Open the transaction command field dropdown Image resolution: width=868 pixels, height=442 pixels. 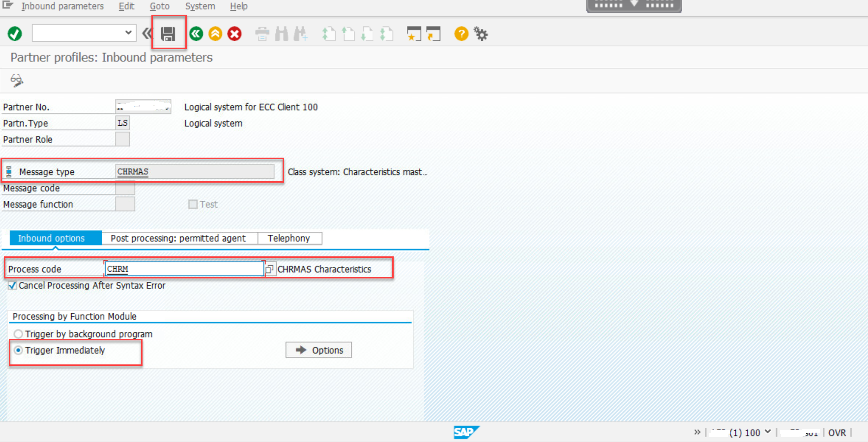point(128,33)
